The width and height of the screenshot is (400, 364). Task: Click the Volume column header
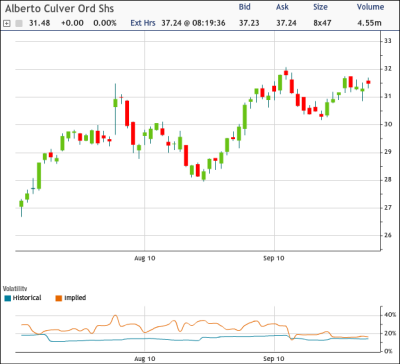370,7
